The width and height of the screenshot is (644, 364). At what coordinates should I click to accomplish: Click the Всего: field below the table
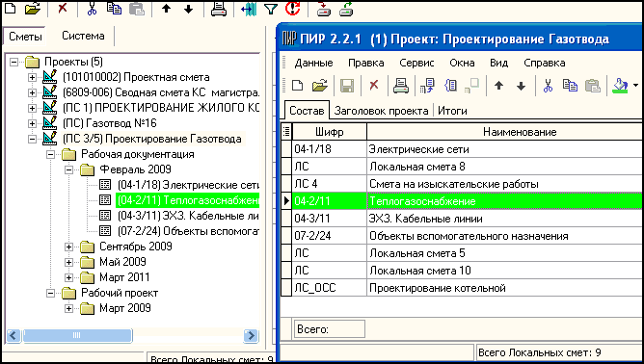(330, 329)
